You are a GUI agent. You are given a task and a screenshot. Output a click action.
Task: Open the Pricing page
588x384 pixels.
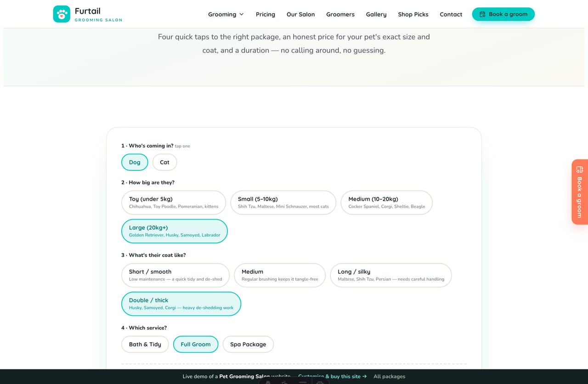tap(266, 14)
